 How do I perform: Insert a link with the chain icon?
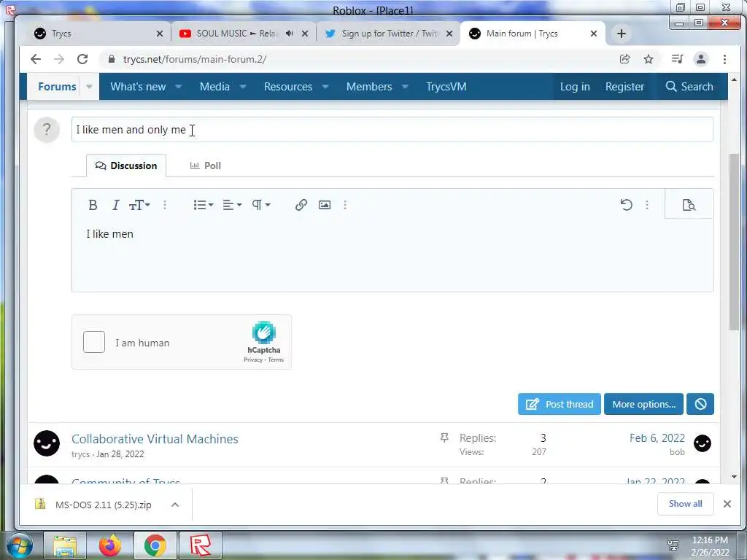[x=301, y=205]
